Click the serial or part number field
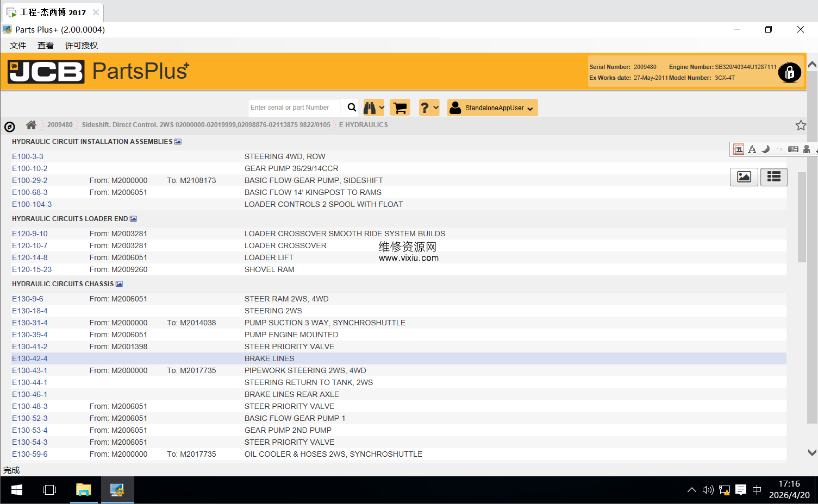This screenshot has width=818, height=504. [294, 108]
